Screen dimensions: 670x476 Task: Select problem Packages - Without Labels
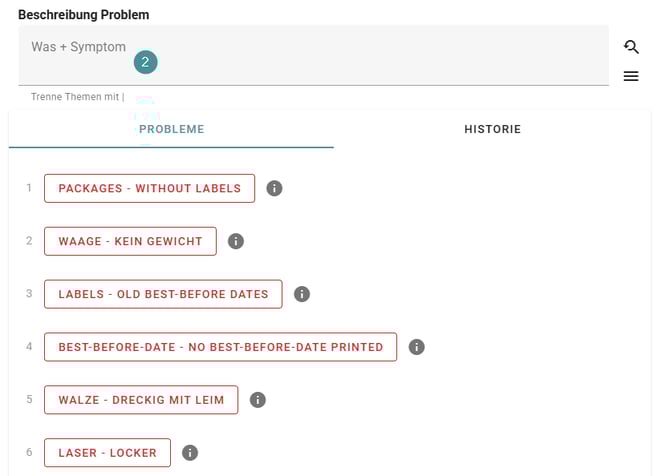tap(149, 188)
